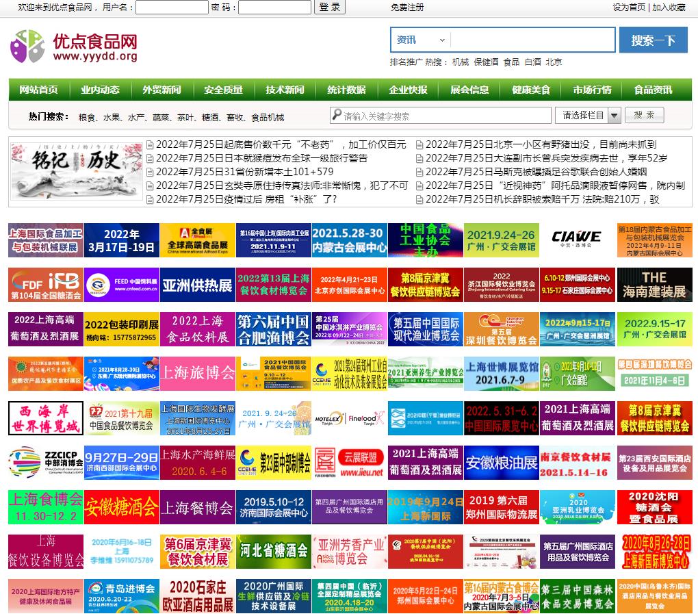698x616 pixels.
Task: Open the 免费注册 registration link
Action: pyautogui.click(x=407, y=7)
